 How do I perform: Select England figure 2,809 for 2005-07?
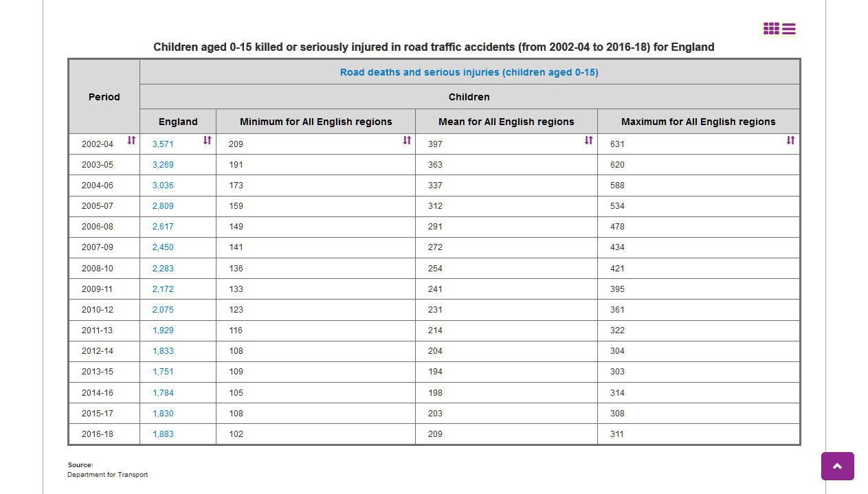[x=163, y=206]
